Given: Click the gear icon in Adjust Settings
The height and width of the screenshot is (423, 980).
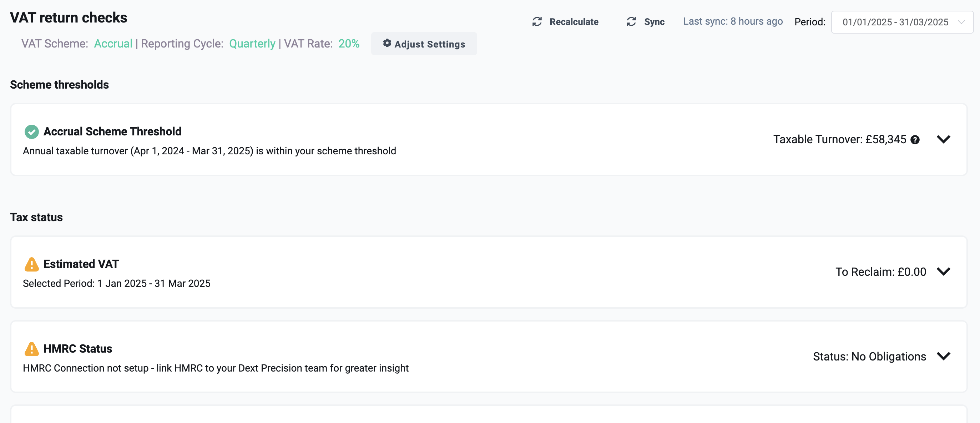Looking at the screenshot, I should 387,43.
